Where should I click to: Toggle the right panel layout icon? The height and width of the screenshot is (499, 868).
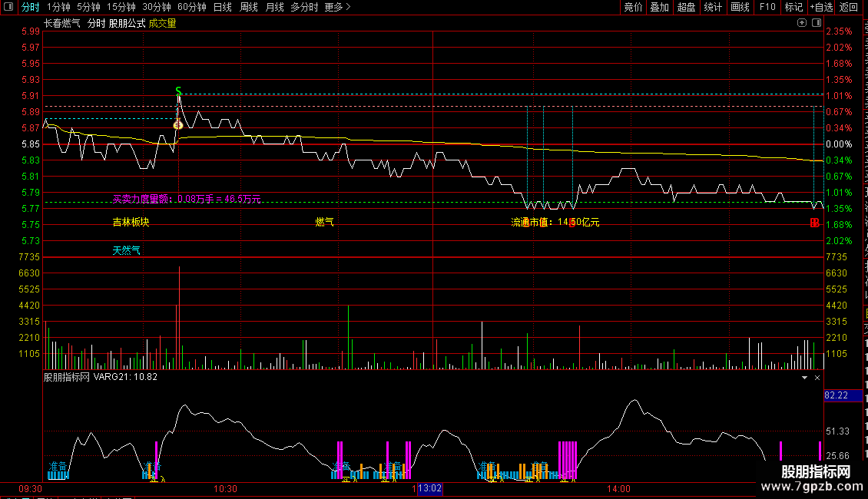point(817,23)
